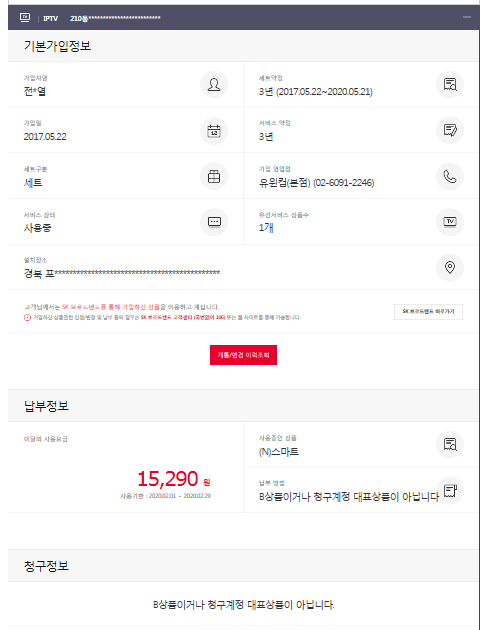Click the service contract pencil icon
The image size is (482, 630).
[x=450, y=130]
